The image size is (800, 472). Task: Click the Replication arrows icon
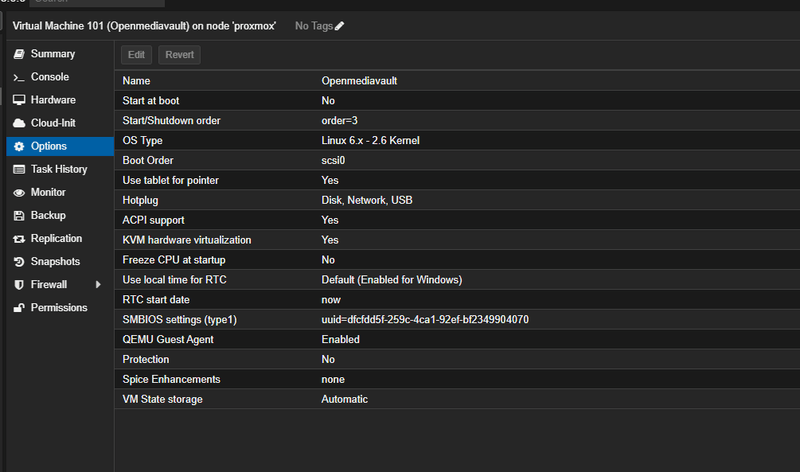click(x=19, y=238)
